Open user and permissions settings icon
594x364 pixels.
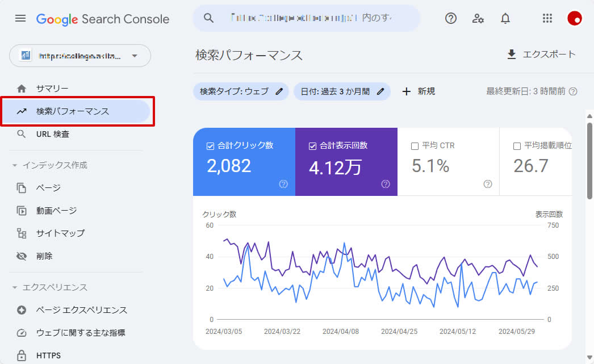(x=478, y=19)
